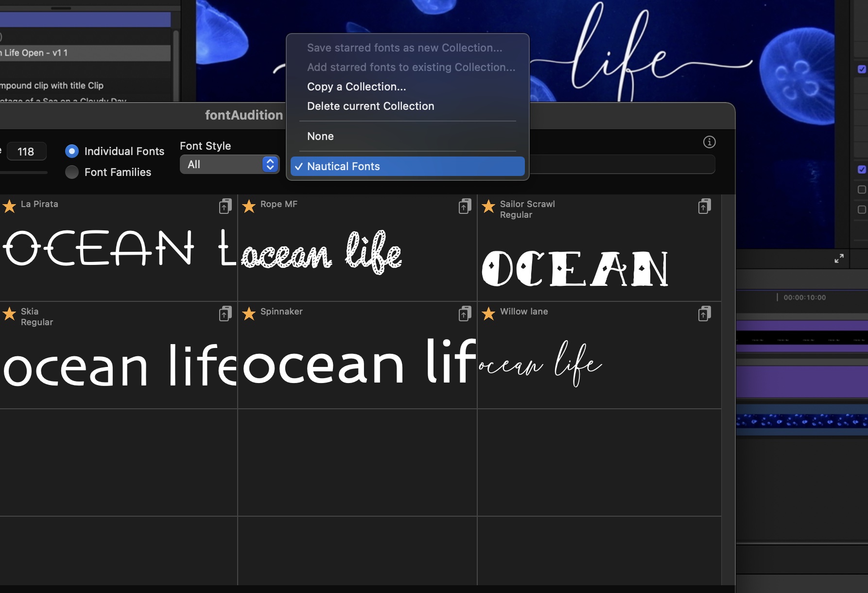Image resolution: width=868 pixels, height=593 pixels.
Task: Click Save starred fonts as new Collection
Action: coord(403,48)
